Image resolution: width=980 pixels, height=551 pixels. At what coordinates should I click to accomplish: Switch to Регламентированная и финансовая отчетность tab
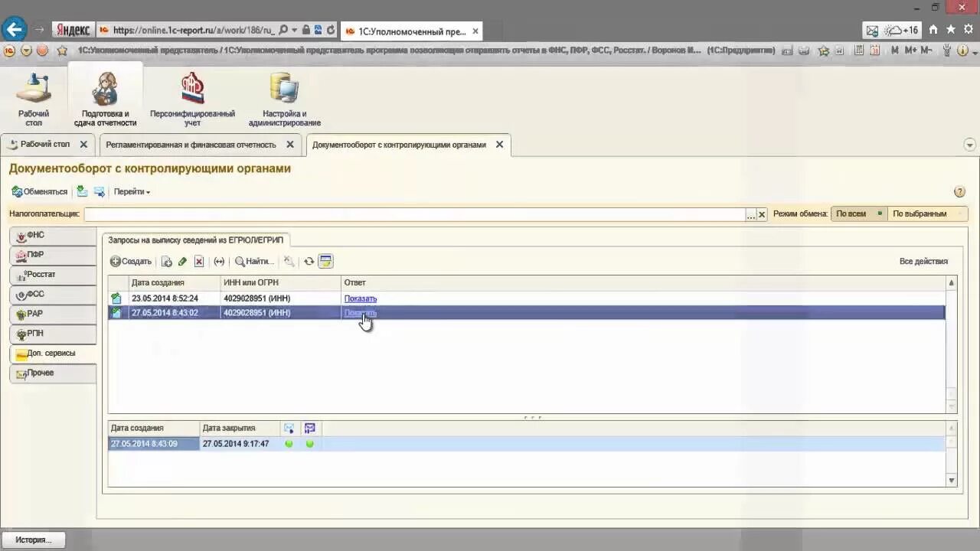coord(191,144)
